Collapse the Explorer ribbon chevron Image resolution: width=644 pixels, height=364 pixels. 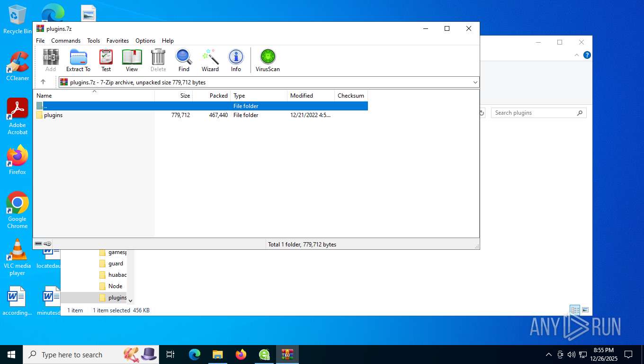(577, 55)
